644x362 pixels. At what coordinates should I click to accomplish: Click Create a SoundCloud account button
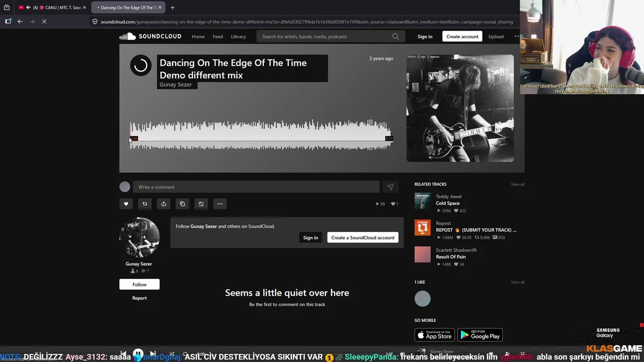[x=363, y=237]
